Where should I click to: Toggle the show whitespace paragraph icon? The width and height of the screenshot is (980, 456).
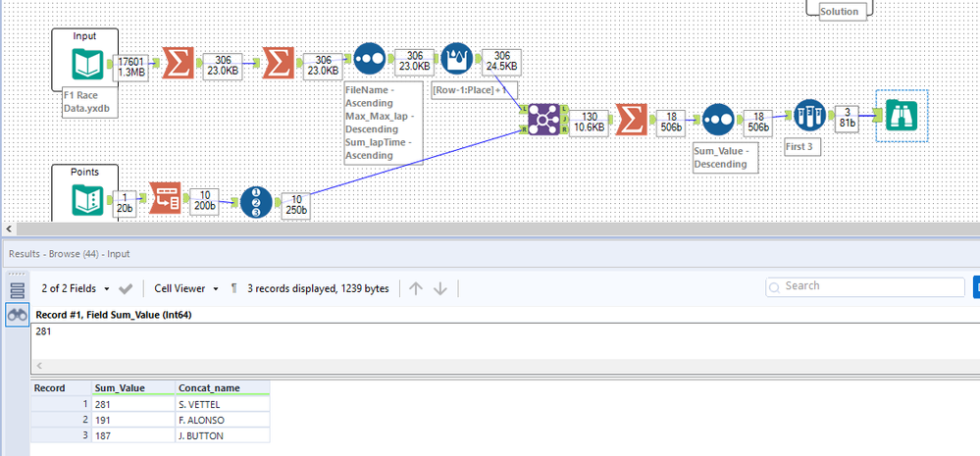(x=234, y=288)
